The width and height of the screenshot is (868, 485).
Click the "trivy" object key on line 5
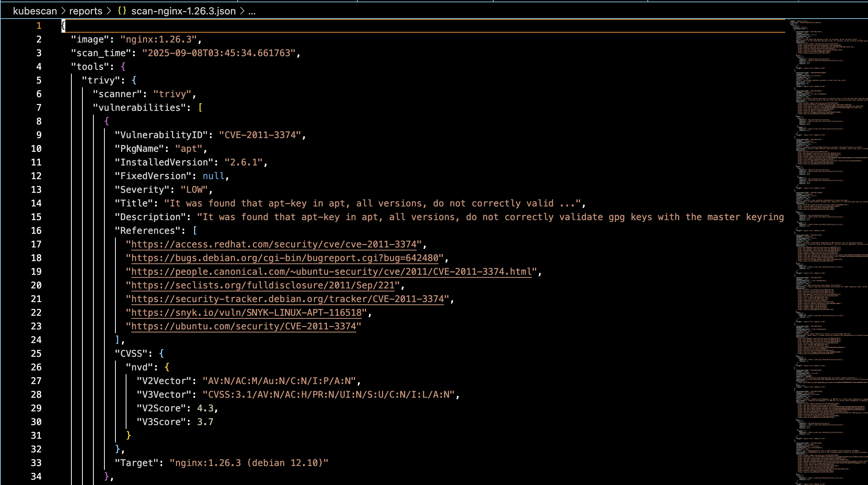pyautogui.click(x=101, y=80)
